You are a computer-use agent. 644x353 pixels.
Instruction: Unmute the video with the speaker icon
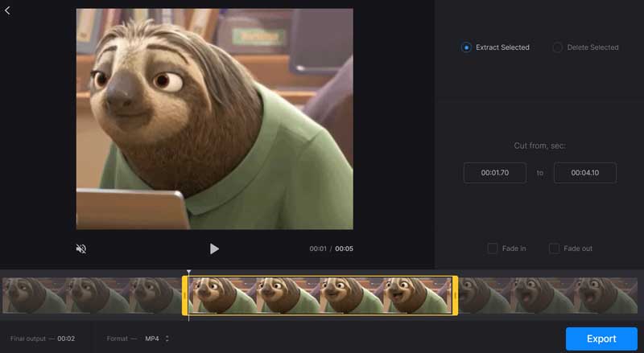coord(81,248)
